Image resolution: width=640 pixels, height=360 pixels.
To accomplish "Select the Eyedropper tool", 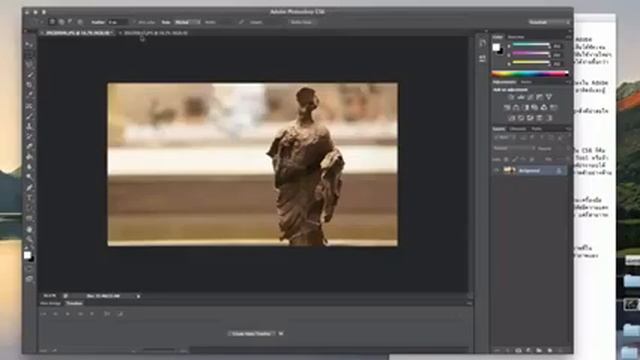I will 29,95.
